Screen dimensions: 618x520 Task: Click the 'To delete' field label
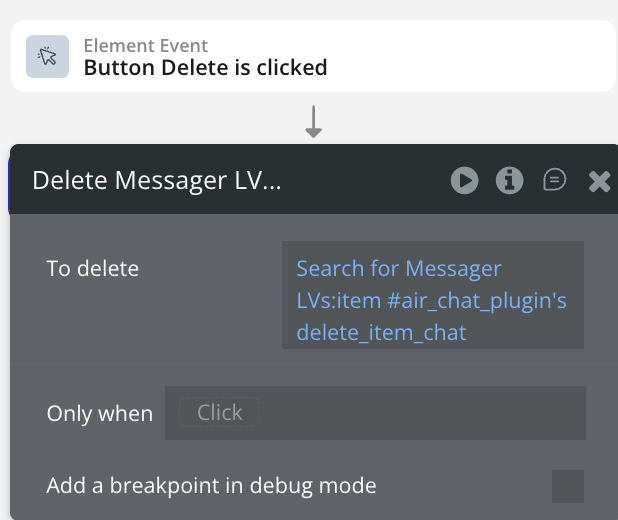point(93,268)
